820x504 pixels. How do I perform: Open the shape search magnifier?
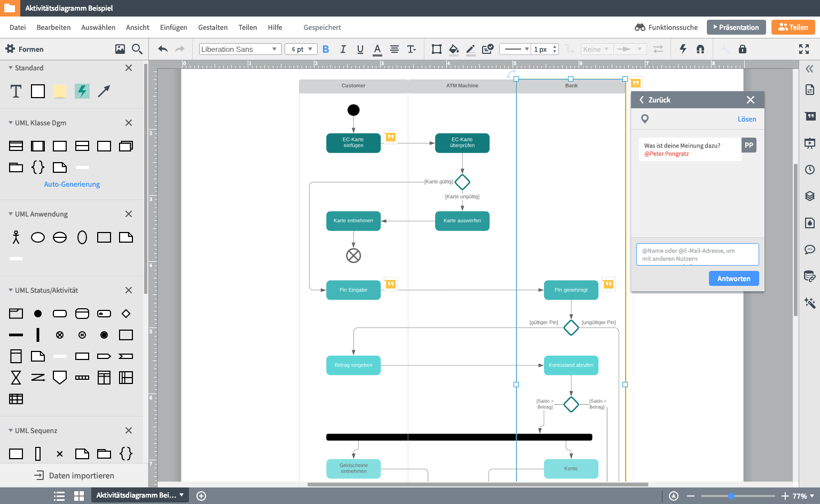137,49
